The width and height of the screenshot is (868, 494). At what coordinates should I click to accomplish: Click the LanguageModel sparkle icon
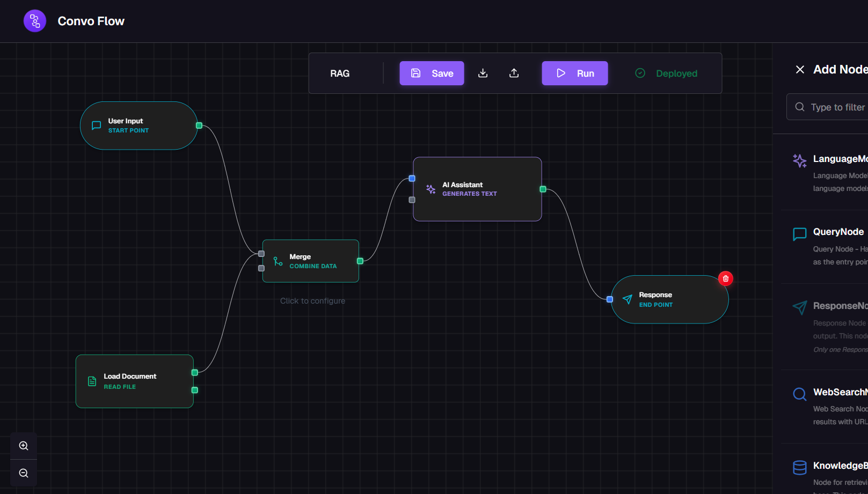tap(799, 160)
